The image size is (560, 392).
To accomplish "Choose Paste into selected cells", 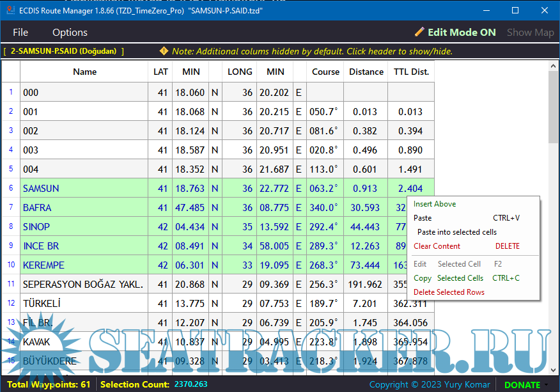I will click(x=456, y=232).
